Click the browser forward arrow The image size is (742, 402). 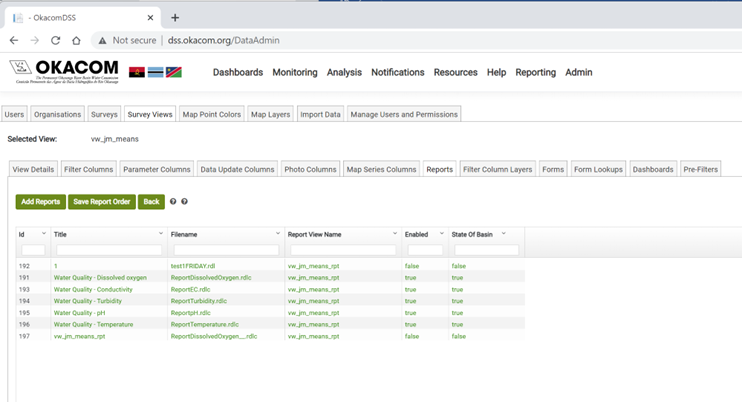pos(35,41)
